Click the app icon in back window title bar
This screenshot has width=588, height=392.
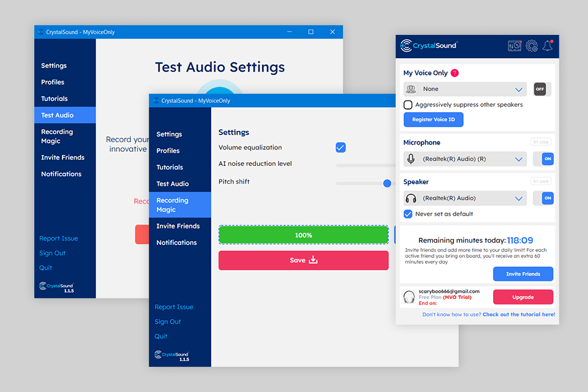(41, 32)
